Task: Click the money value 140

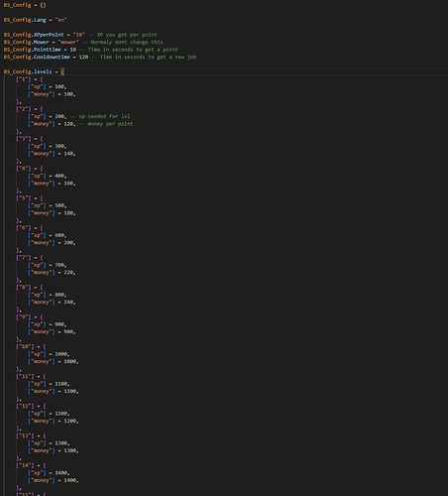Action: [x=68, y=154]
